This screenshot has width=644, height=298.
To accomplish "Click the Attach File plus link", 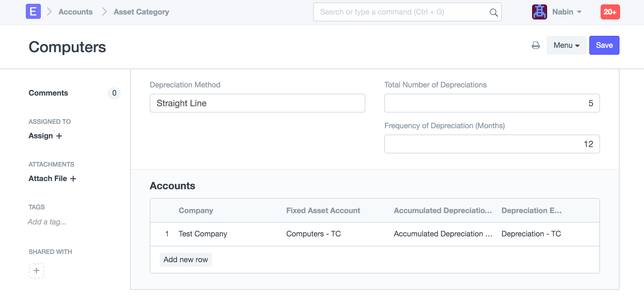I will (x=52, y=179).
